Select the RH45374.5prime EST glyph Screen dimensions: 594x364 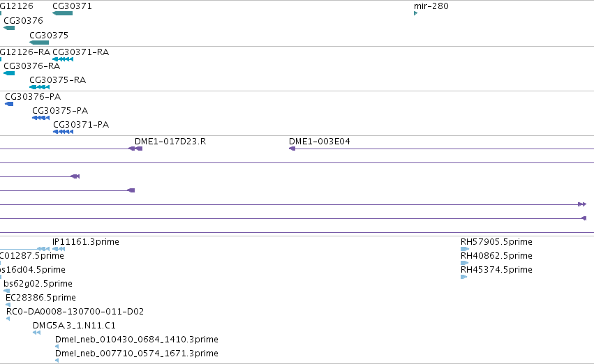click(x=463, y=277)
